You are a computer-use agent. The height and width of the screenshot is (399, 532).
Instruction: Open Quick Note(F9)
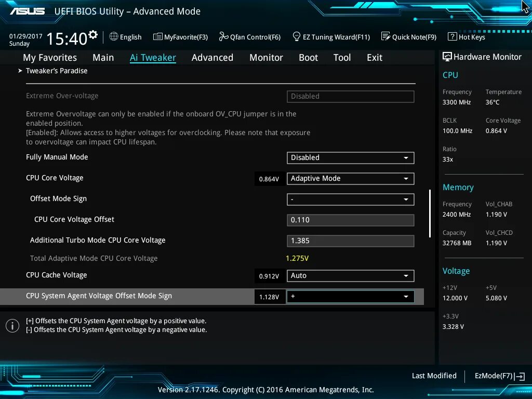click(409, 37)
